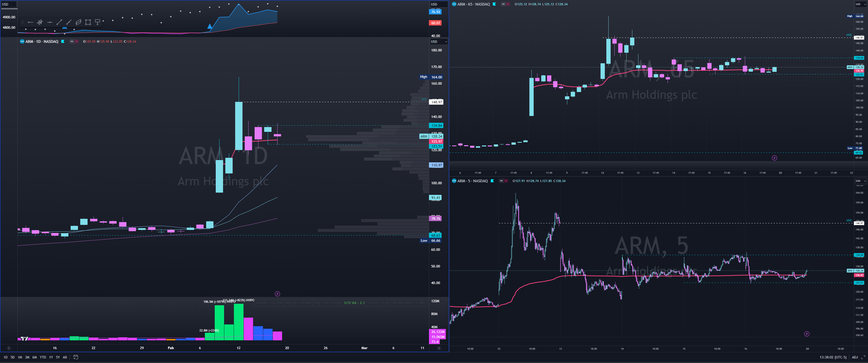Open timezone menu showing UTC-5 clock

click(833, 357)
